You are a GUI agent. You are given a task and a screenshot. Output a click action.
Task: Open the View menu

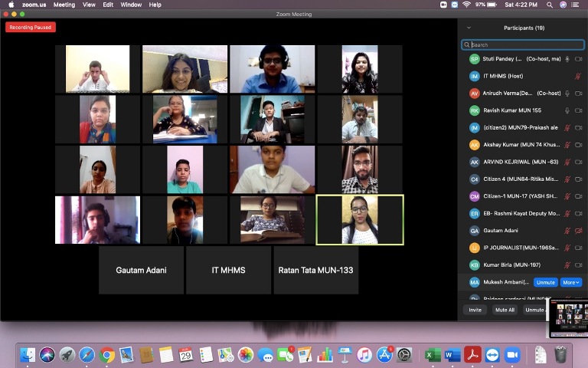(89, 5)
